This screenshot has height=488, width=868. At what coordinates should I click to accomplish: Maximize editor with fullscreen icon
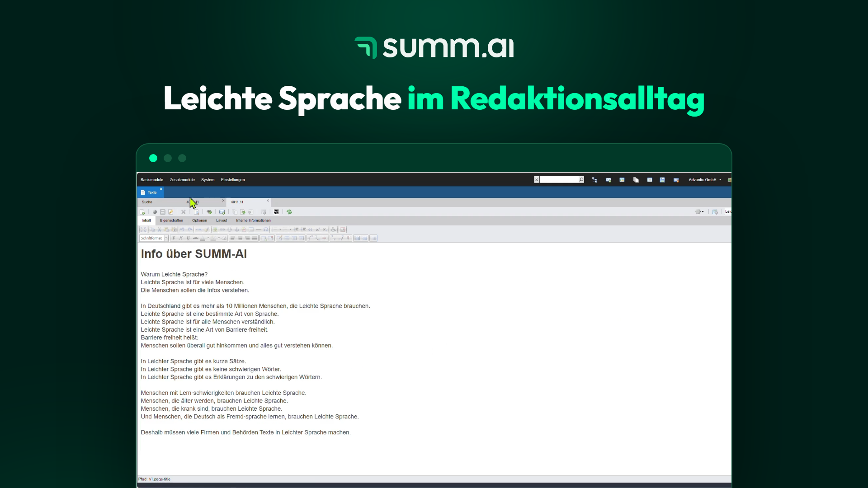point(143,230)
